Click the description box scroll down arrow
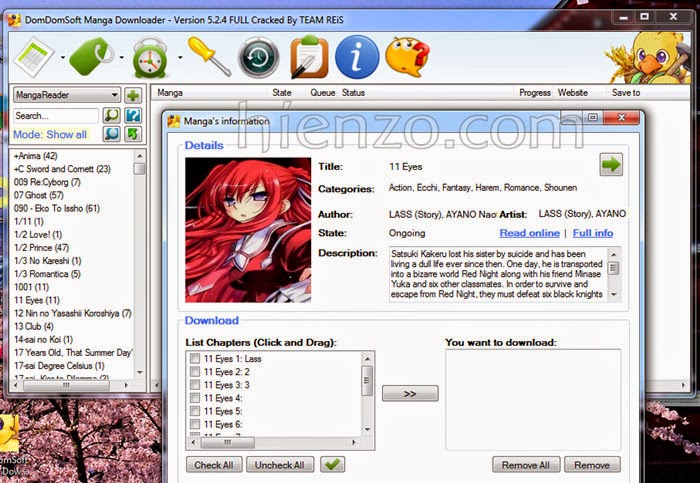The width and height of the screenshot is (700, 483). pyautogui.click(x=614, y=295)
